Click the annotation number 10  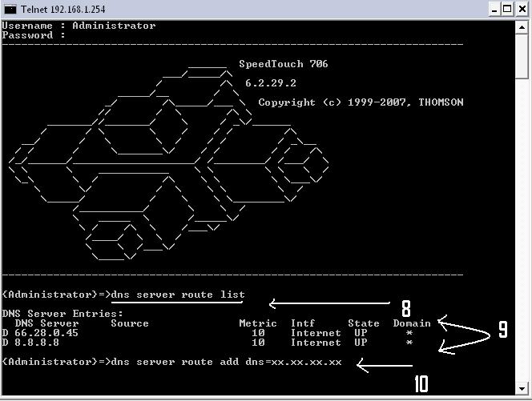422,384
